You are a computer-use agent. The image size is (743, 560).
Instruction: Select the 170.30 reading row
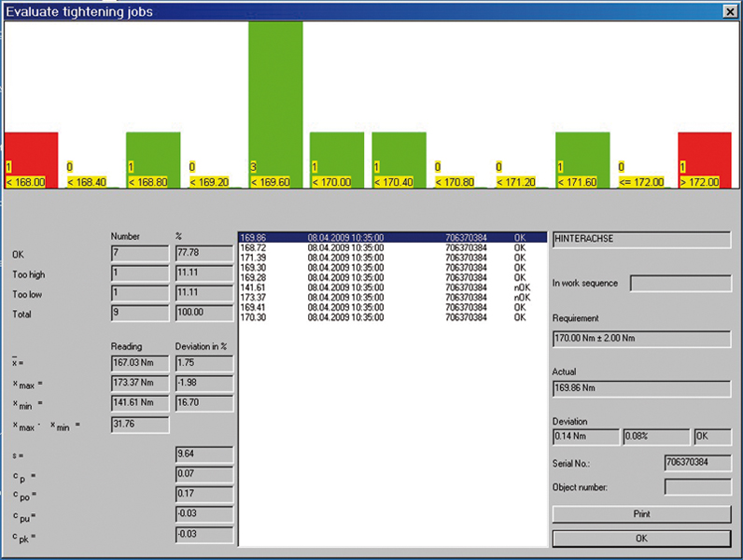click(392, 317)
